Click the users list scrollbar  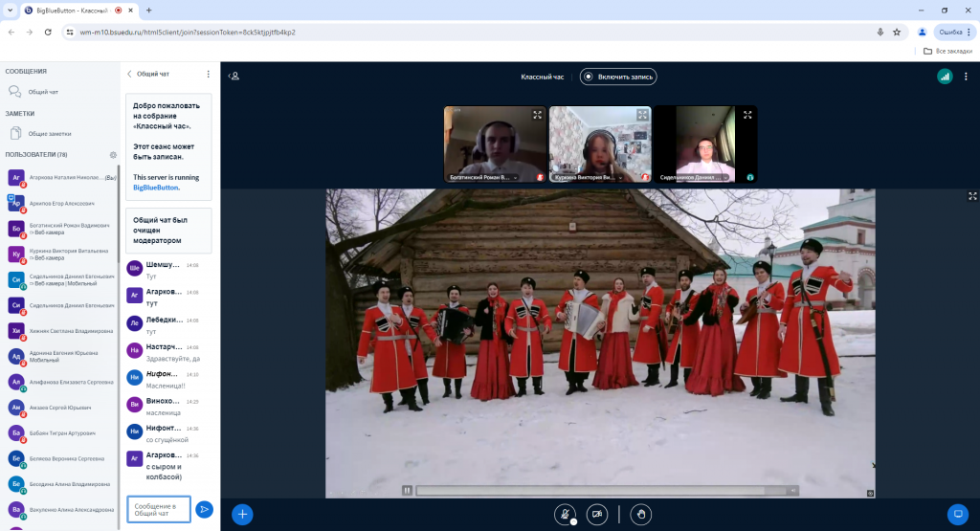click(x=118, y=213)
